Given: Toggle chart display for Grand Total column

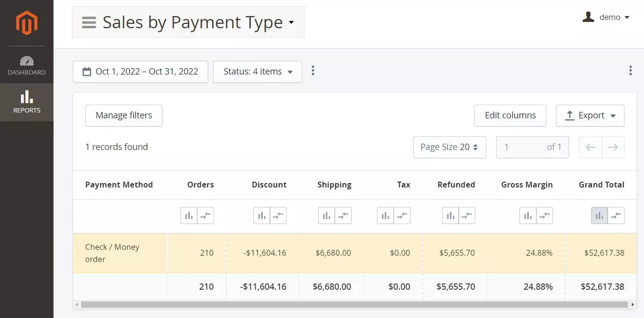Looking at the screenshot, I should pyautogui.click(x=599, y=215).
